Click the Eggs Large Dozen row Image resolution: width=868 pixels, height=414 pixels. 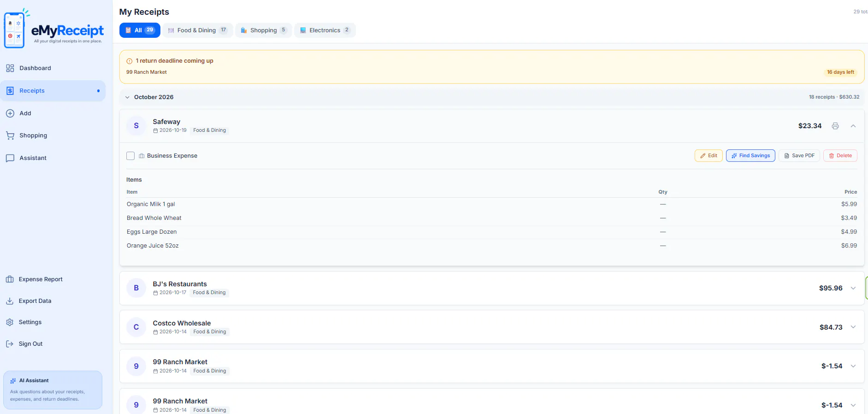pyautogui.click(x=492, y=232)
